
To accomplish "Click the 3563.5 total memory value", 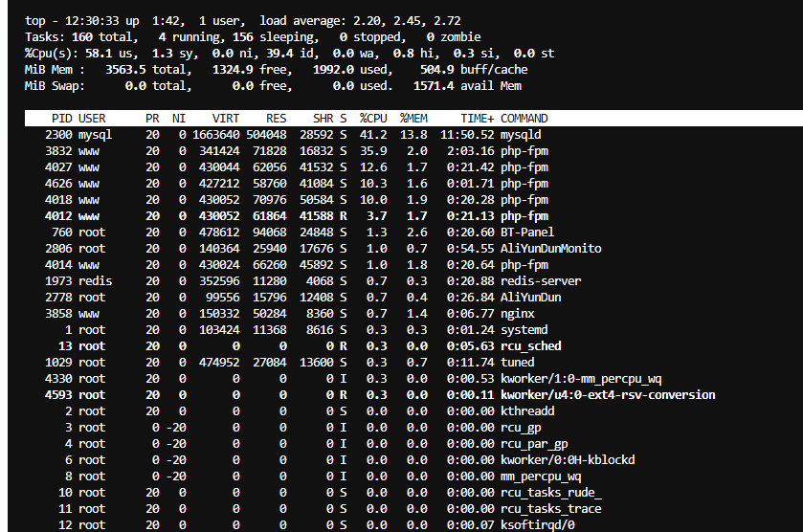I will (x=125, y=70).
